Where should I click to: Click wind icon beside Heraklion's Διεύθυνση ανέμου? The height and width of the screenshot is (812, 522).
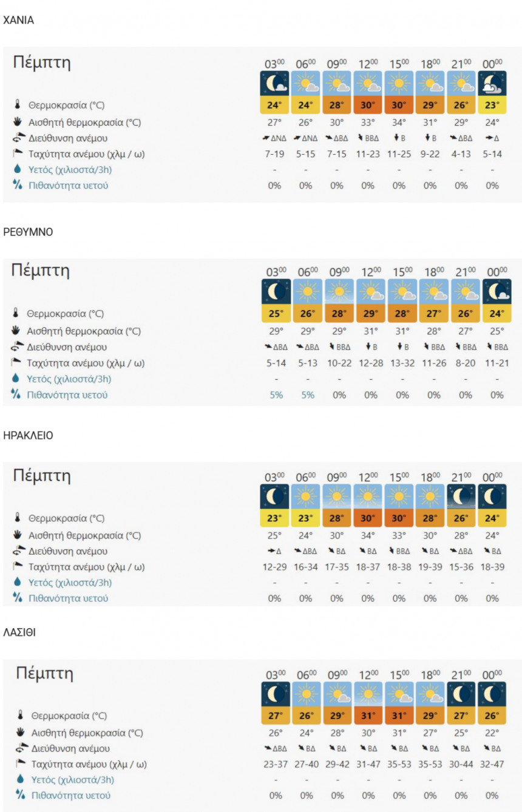pyautogui.click(x=19, y=551)
